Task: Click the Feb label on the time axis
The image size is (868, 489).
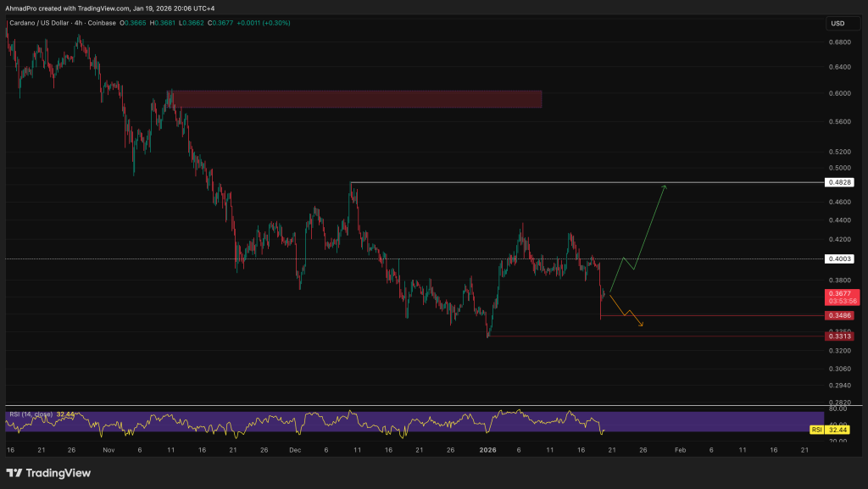Action: coord(679,450)
